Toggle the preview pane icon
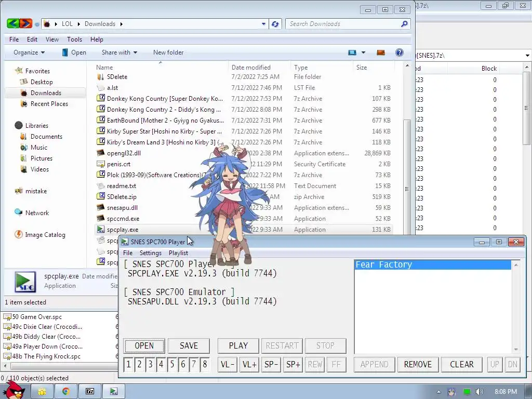Screen dimensions: 532x399 (x=381, y=52)
